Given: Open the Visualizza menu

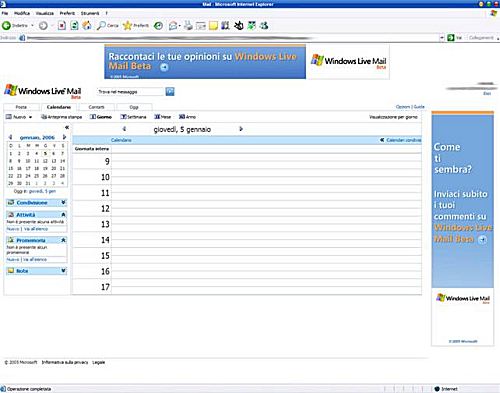Looking at the screenshot, I should [x=45, y=13].
